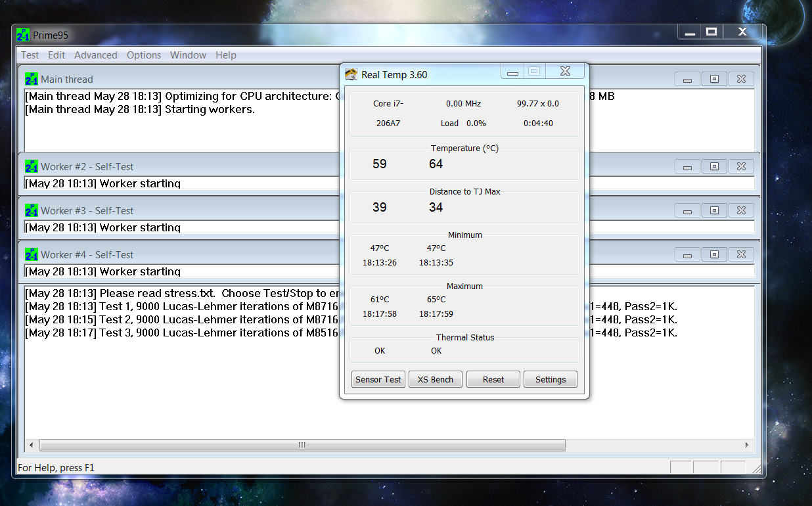
Task: Close the Worker #2 child window
Action: tap(741, 166)
